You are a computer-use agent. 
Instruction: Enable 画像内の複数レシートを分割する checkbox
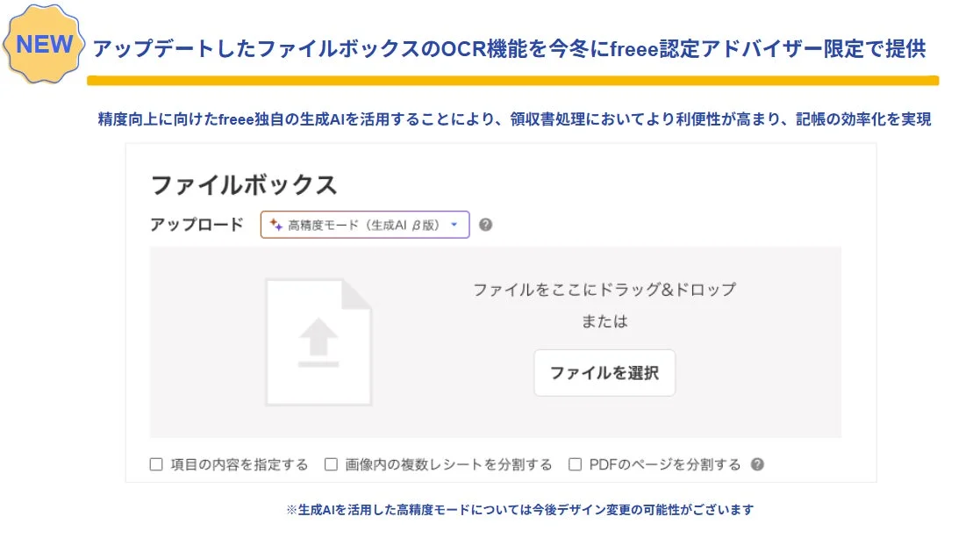click(331, 464)
